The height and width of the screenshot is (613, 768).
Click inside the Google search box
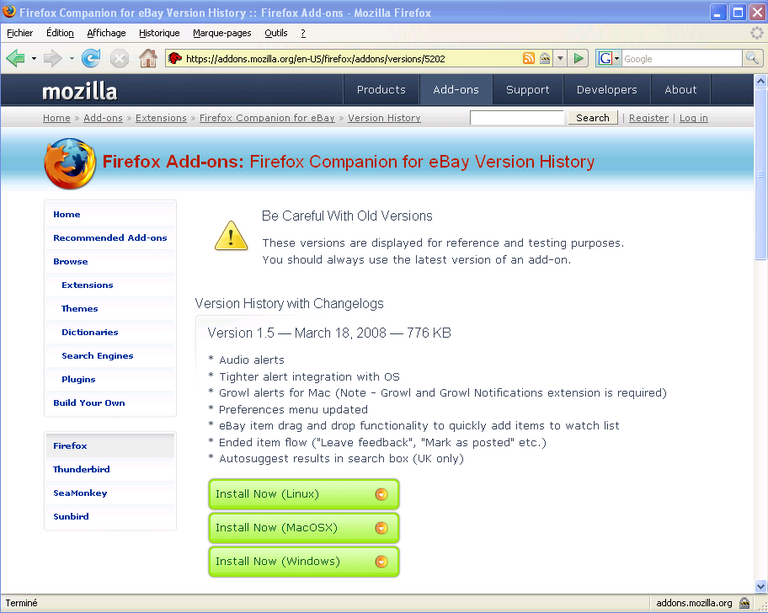(682, 59)
